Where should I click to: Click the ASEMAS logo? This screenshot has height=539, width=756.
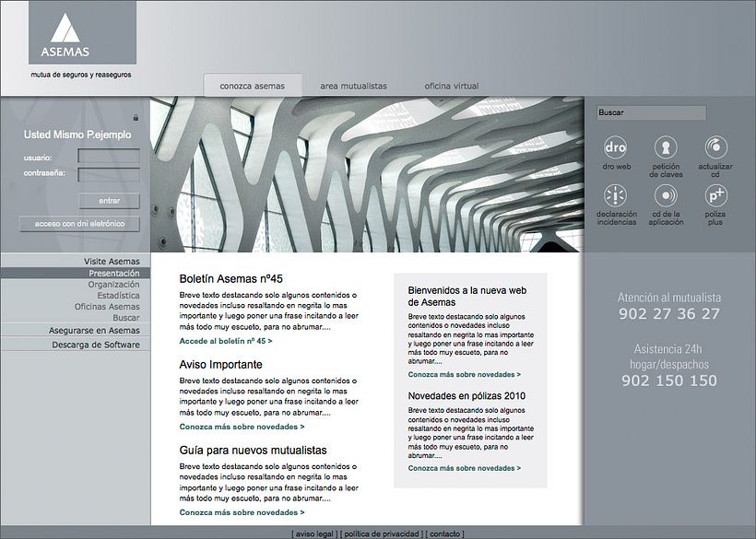coord(82,32)
